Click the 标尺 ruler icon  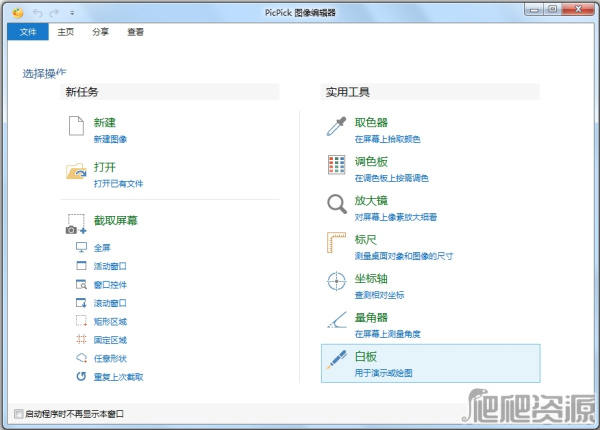point(336,243)
